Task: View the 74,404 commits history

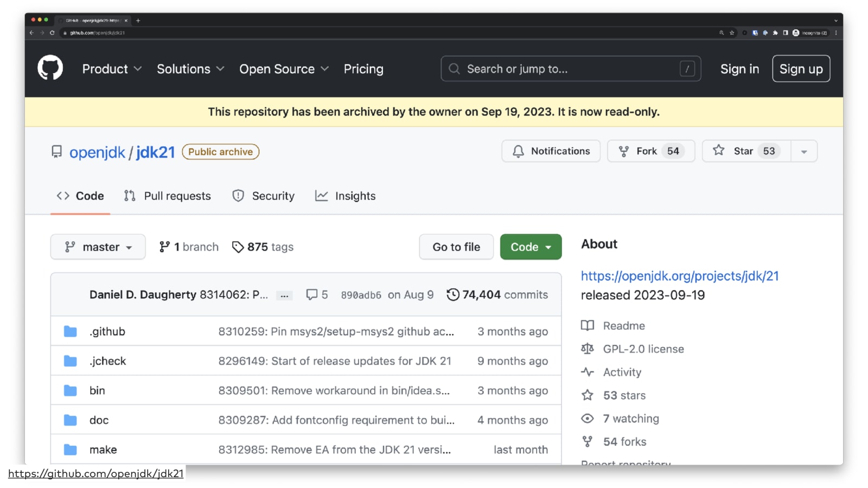Action: [497, 294]
